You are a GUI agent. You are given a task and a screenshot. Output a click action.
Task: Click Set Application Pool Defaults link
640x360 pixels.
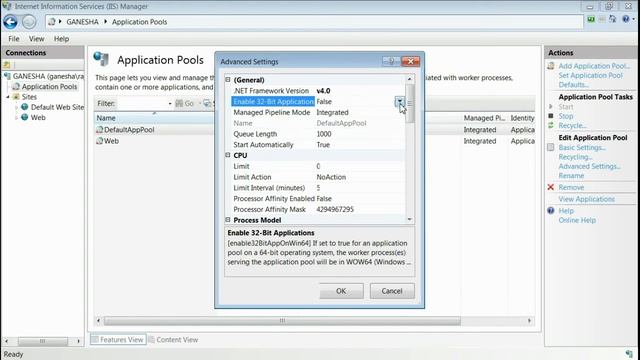[x=590, y=80]
